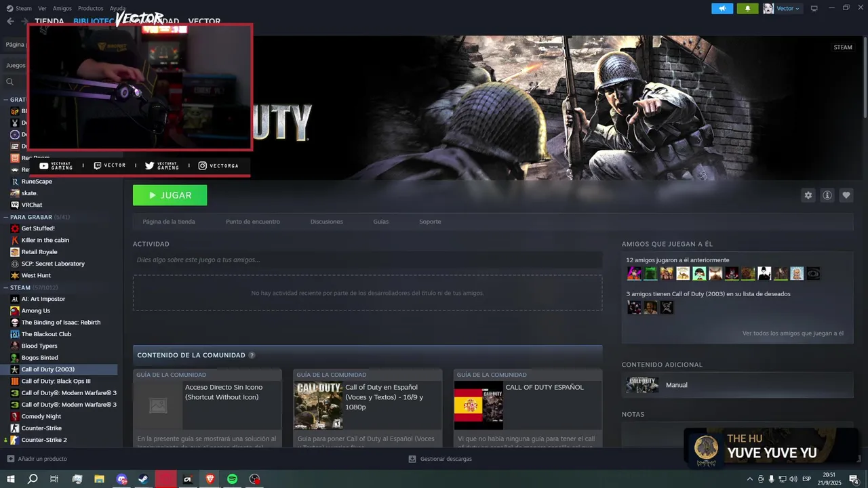Open Steam announcements megaphone button
The width and height of the screenshot is (868, 488).
coord(722,8)
